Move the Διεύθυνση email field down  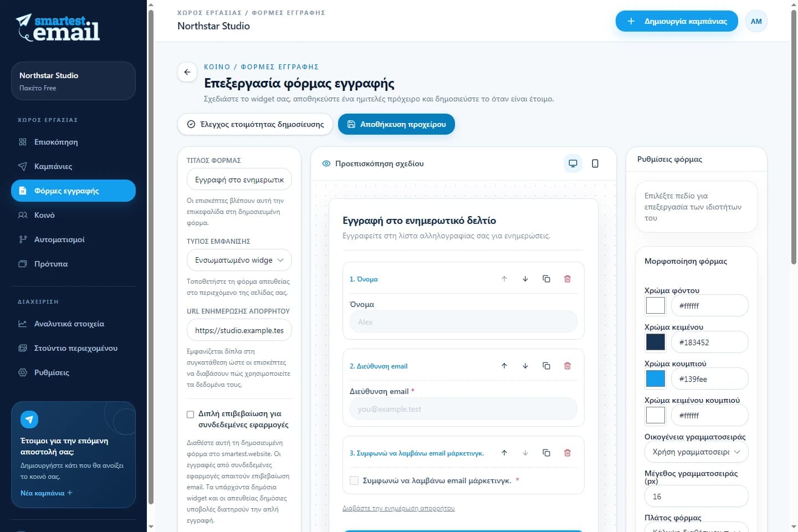click(x=525, y=366)
